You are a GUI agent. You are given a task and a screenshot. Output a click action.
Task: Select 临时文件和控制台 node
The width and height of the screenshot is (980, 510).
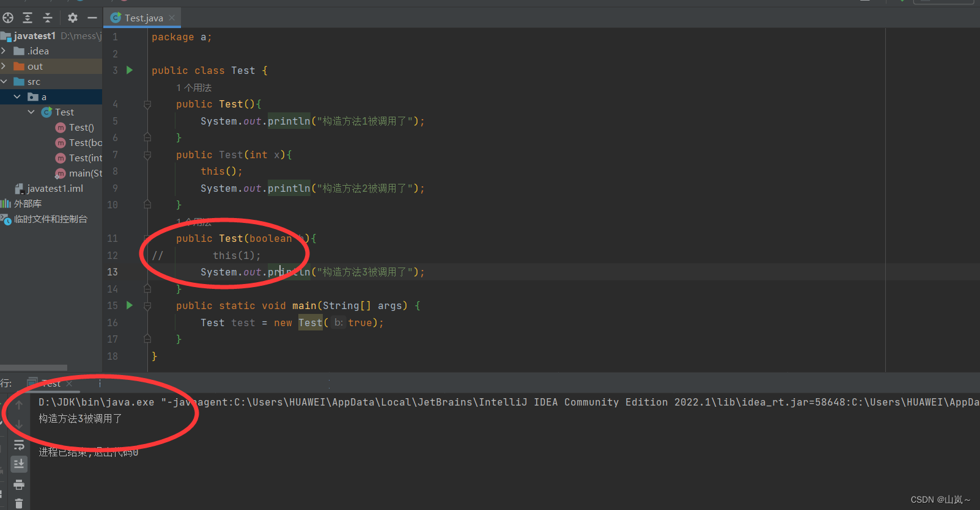coord(51,219)
